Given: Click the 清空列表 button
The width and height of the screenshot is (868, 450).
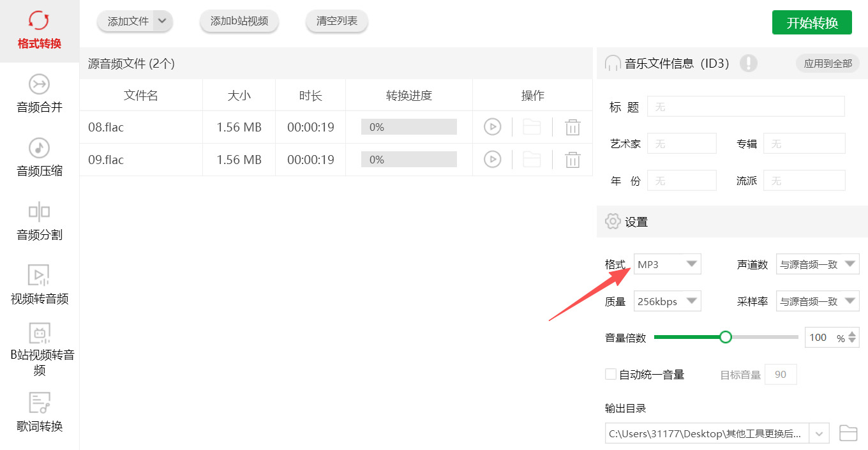Looking at the screenshot, I should click(337, 21).
